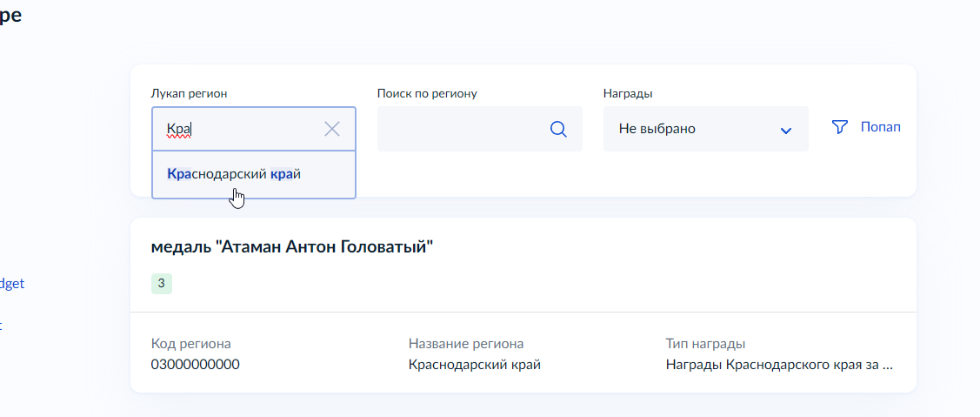Click region code value 03000000000
This screenshot has height=417, width=980.
click(x=196, y=365)
